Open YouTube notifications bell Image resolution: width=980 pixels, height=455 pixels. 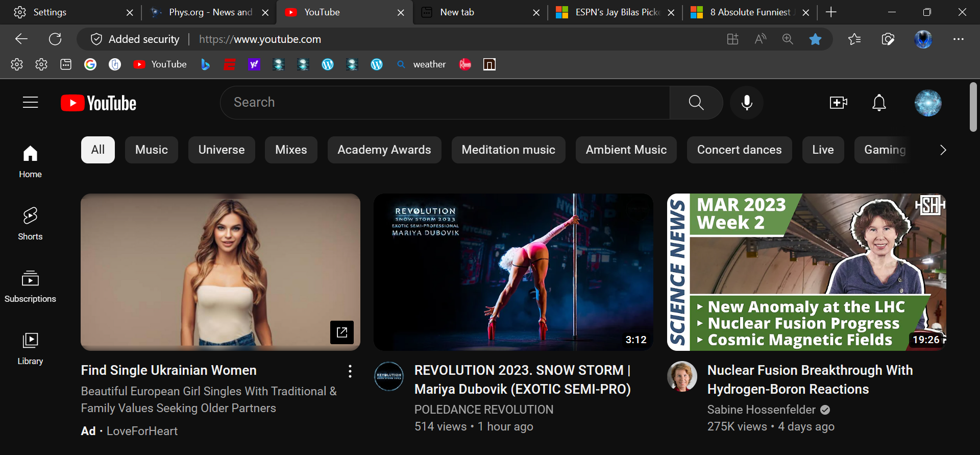point(879,103)
